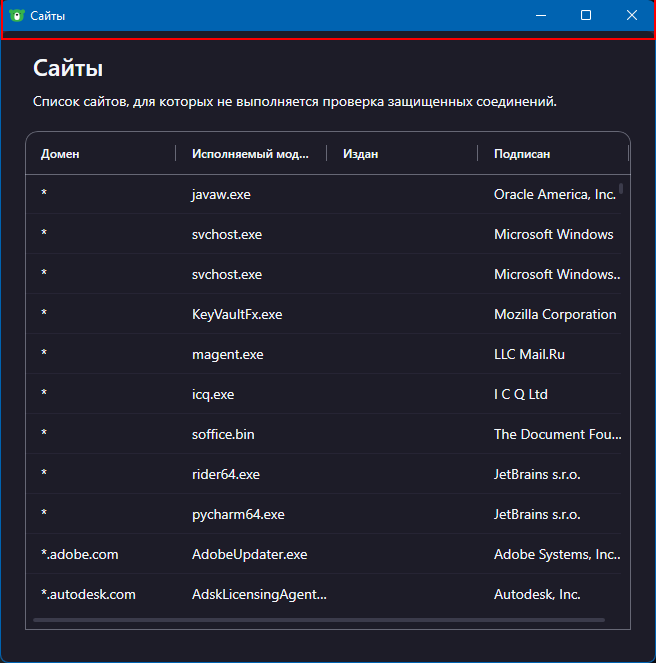Maximize the Сайты window
Screen dimensions: 656x663
coord(586,16)
